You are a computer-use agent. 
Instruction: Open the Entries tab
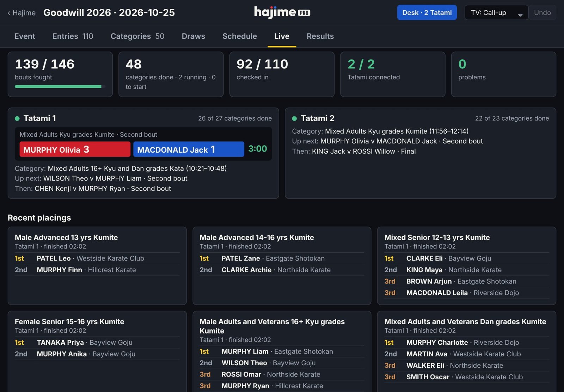(73, 36)
